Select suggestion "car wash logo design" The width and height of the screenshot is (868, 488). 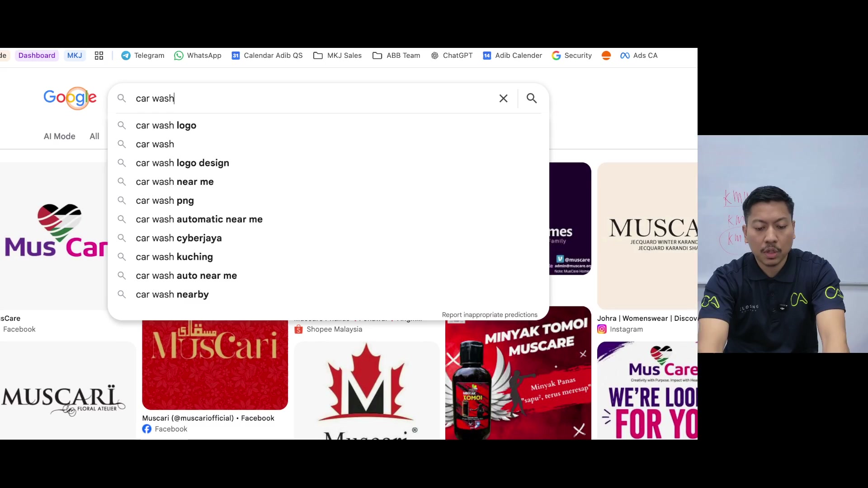[328, 163]
